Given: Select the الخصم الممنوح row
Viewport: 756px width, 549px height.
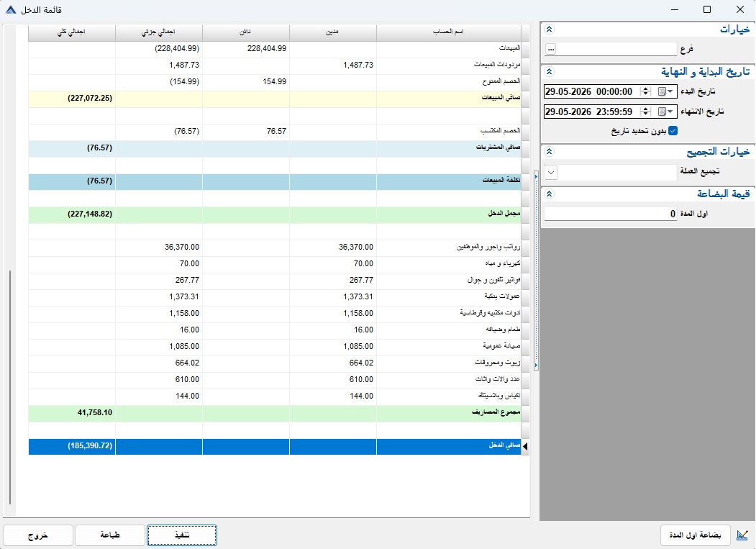Looking at the screenshot, I should [x=275, y=81].
